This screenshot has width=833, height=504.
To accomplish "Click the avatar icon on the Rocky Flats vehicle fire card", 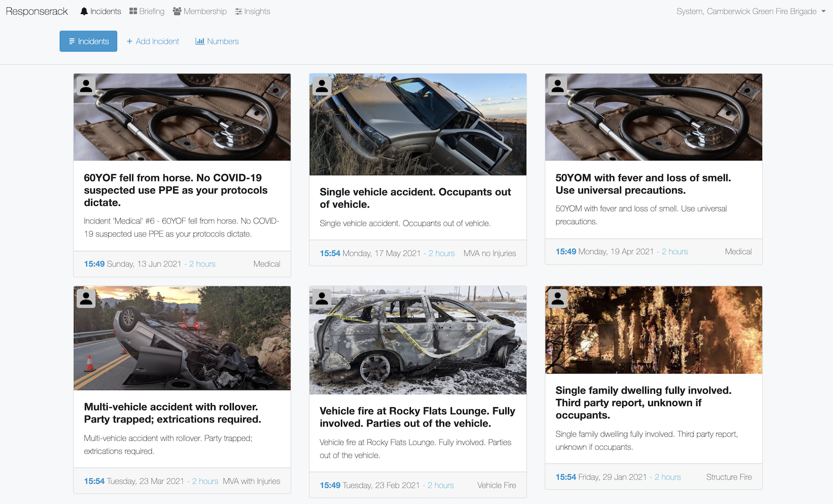I will 322,298.
